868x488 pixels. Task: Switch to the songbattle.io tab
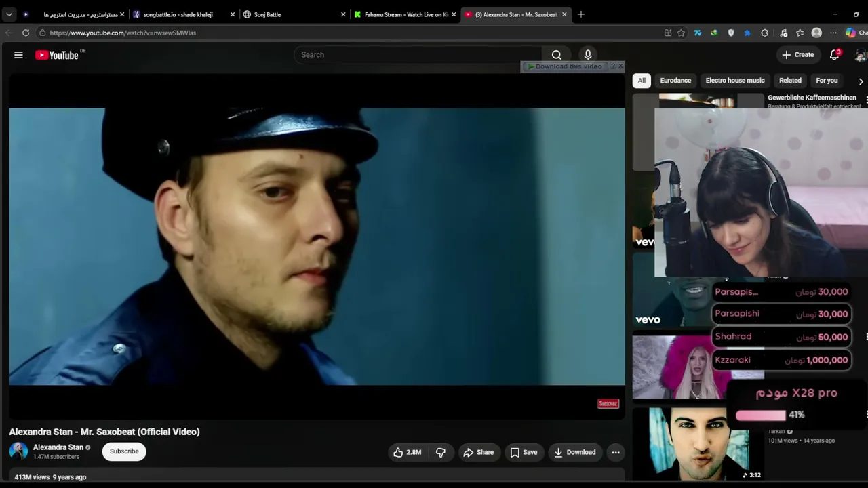coord(184,14)
